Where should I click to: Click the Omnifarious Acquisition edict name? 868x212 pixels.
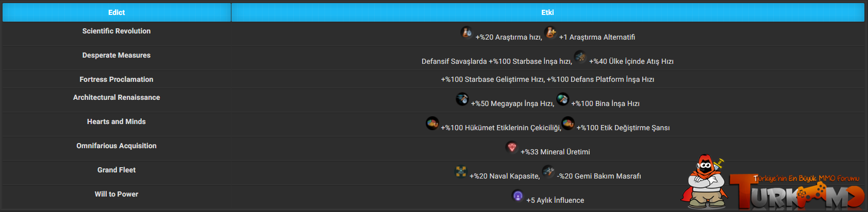116,146
